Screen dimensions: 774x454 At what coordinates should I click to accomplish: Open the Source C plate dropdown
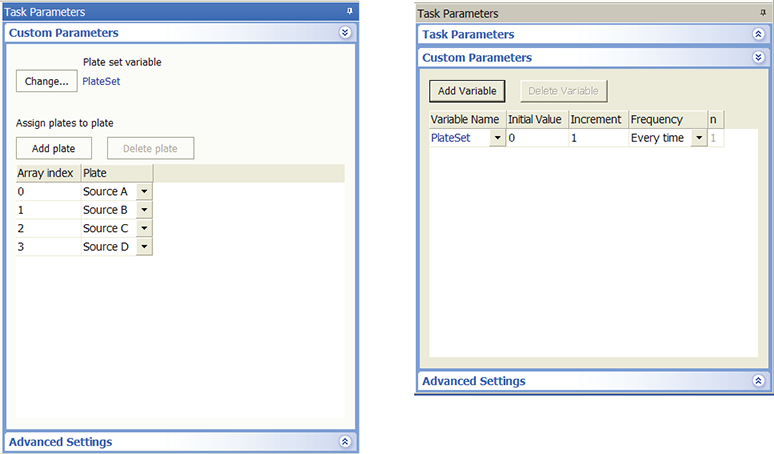(144, 228)
